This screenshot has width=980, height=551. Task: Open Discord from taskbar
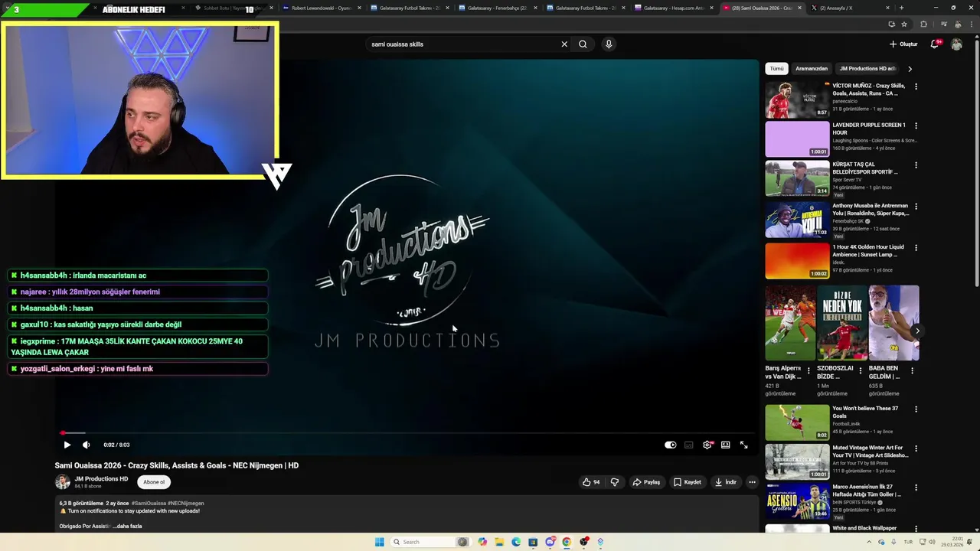tap(550, 542)
